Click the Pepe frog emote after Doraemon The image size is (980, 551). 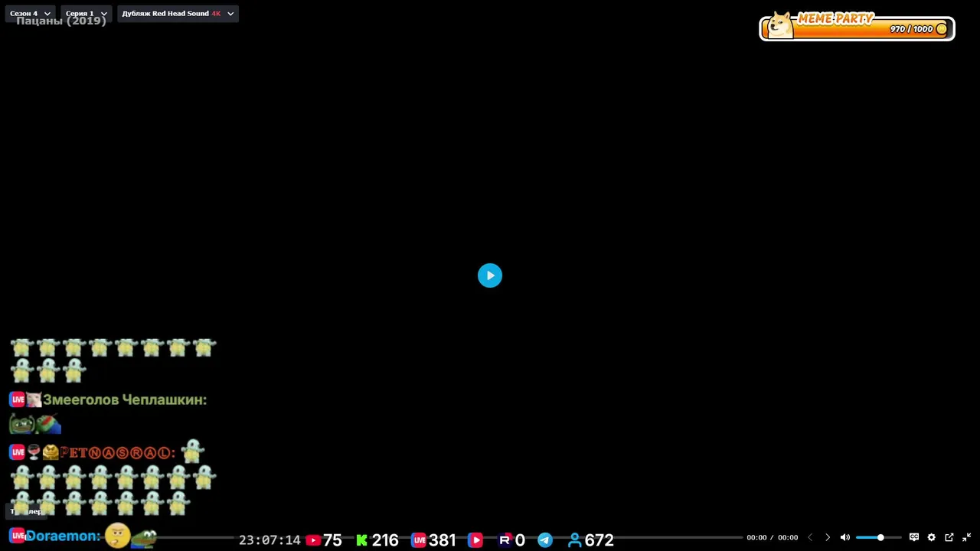tap(145, 539)
